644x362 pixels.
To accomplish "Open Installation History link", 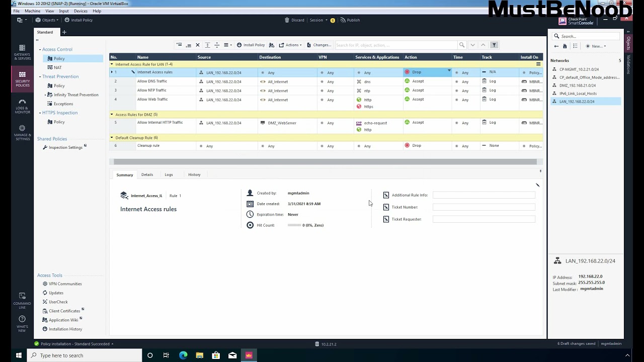I will click(62, 329).
